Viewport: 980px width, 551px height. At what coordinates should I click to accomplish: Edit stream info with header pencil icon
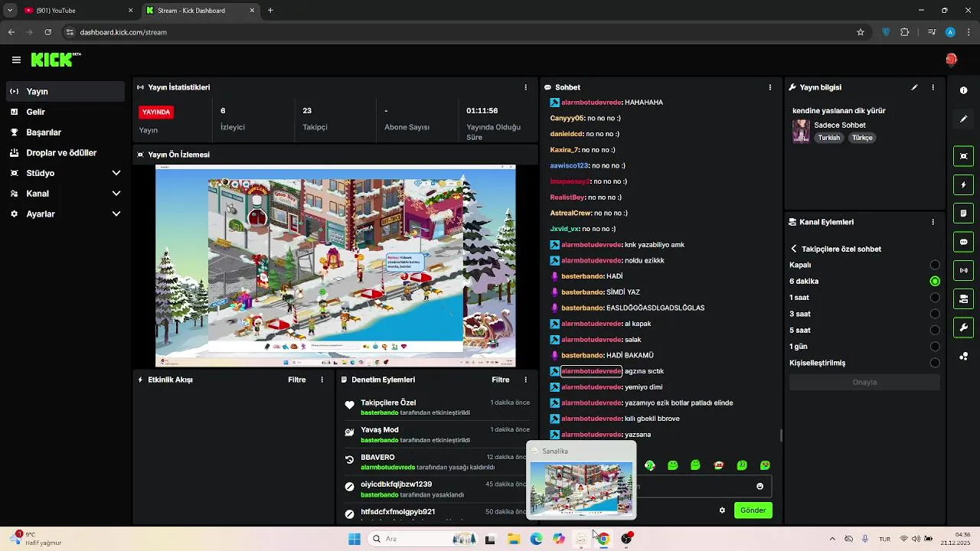click(914, 87)
